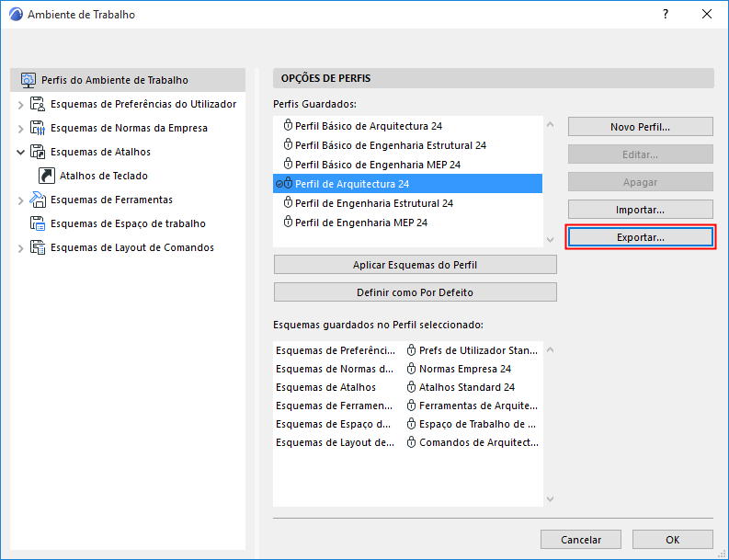Click the Esquemas de Preferências do Utilizador icon
The image size is (729, 560).
point(38,104)
